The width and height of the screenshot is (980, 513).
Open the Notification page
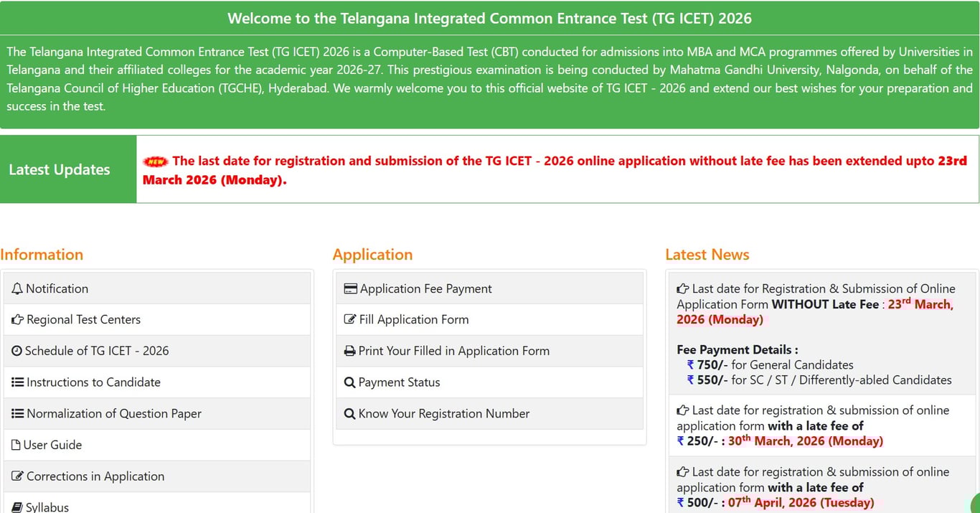coord(57,288)
